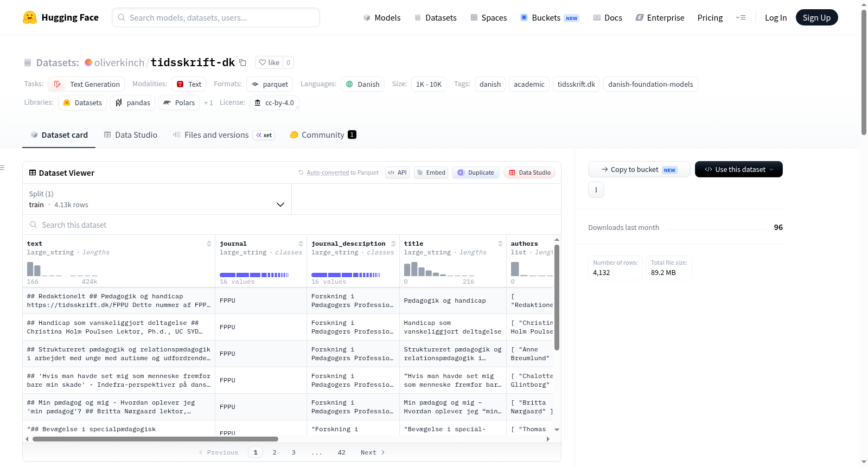The image size is (868, 467).
Task: Switch to the Community tab
Action: [x=323, y=135]
